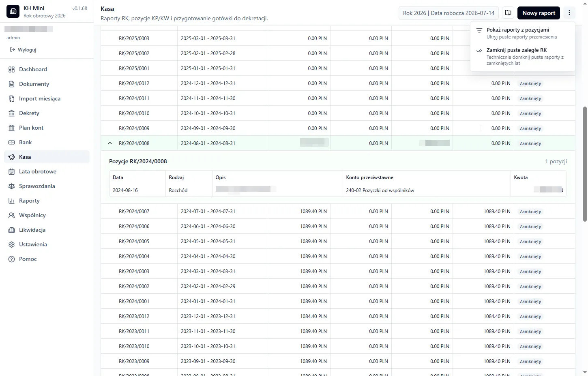Screen dimensions: 588x376
Task: Click report RK/2025/0001
Action: (x=134, y=68)
